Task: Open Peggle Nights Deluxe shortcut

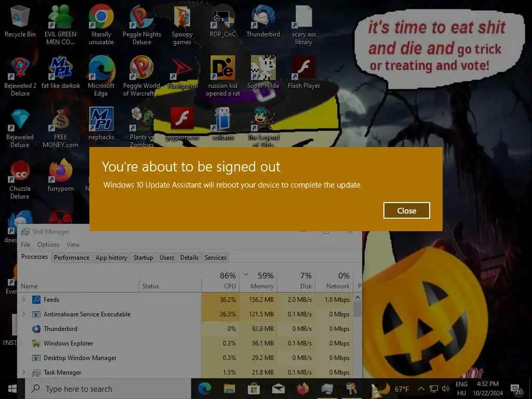Action: point(142,25)
